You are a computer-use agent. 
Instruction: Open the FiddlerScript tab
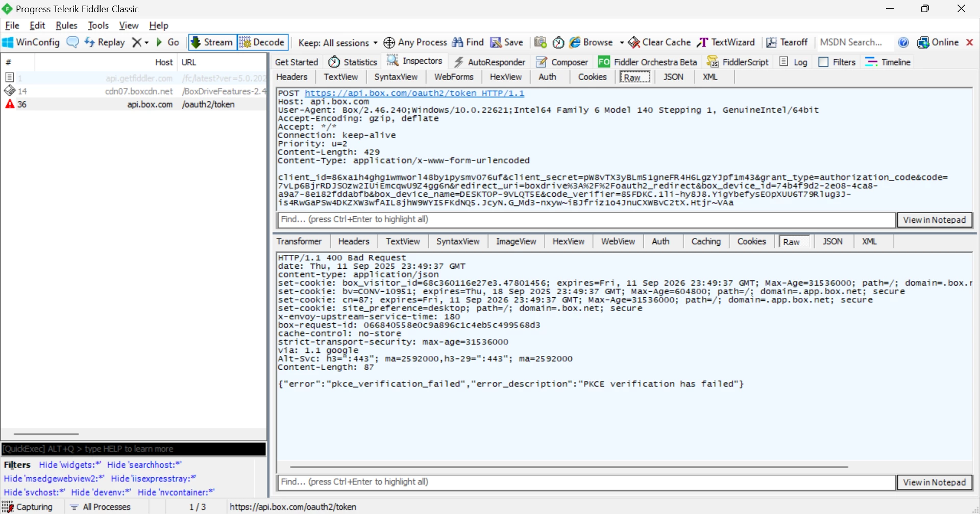pos(738,62)
